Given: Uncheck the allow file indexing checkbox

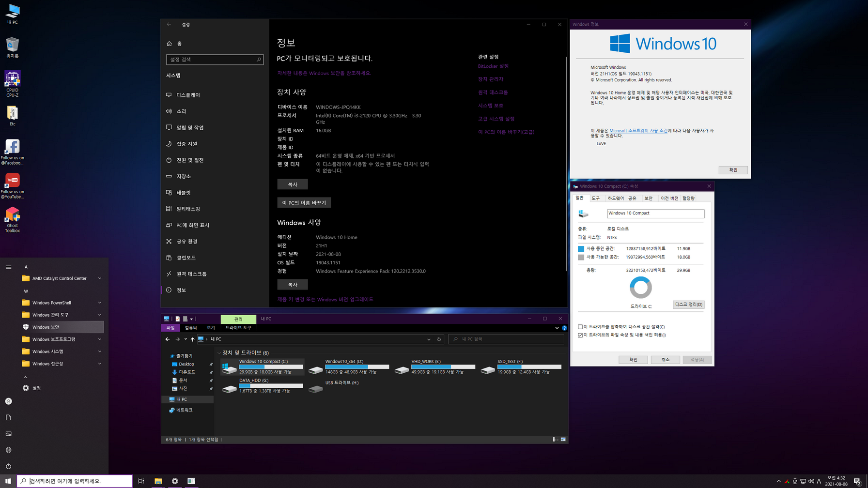Looking at the screenshot, I should (580, 335).
